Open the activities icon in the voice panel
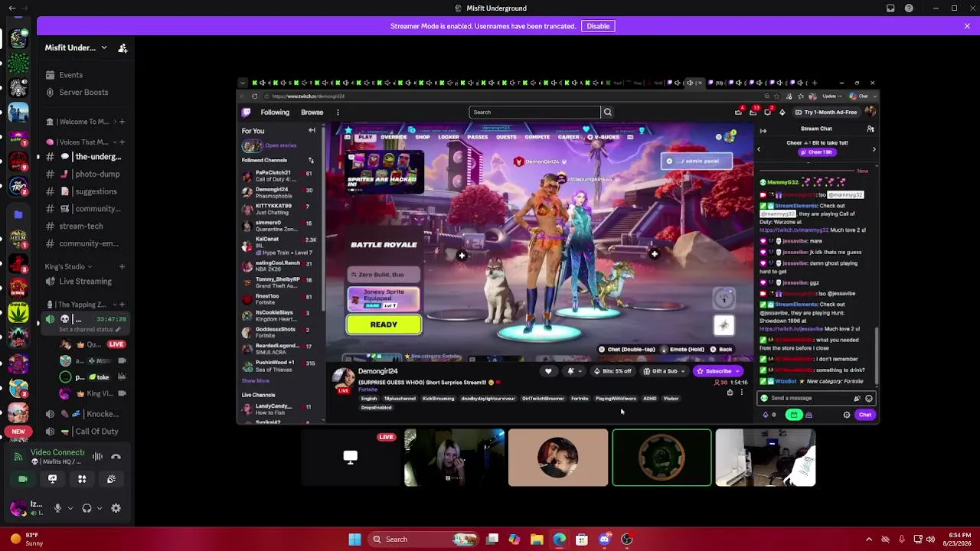 [82, 479]
